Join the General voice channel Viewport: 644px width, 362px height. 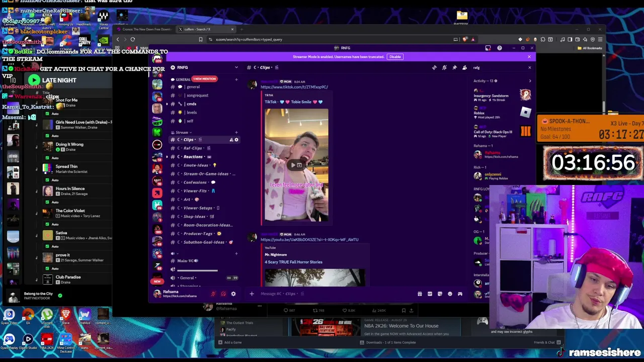(204, 278)
